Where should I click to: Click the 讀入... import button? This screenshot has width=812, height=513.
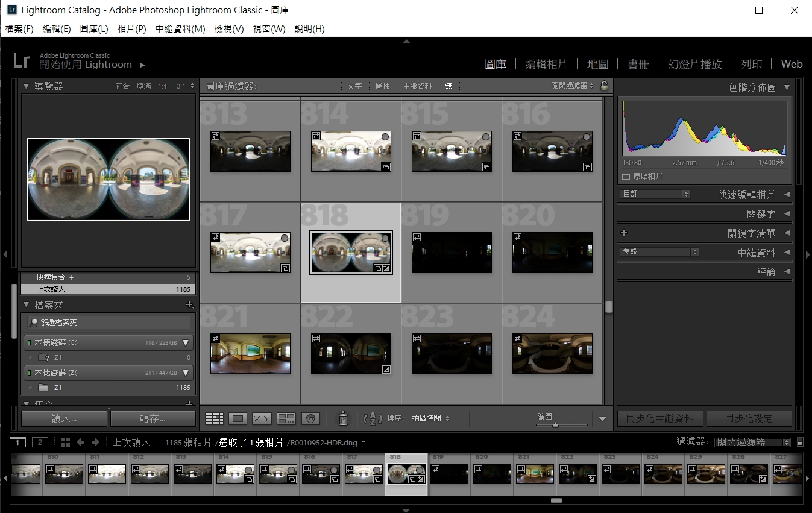(65, 418)
